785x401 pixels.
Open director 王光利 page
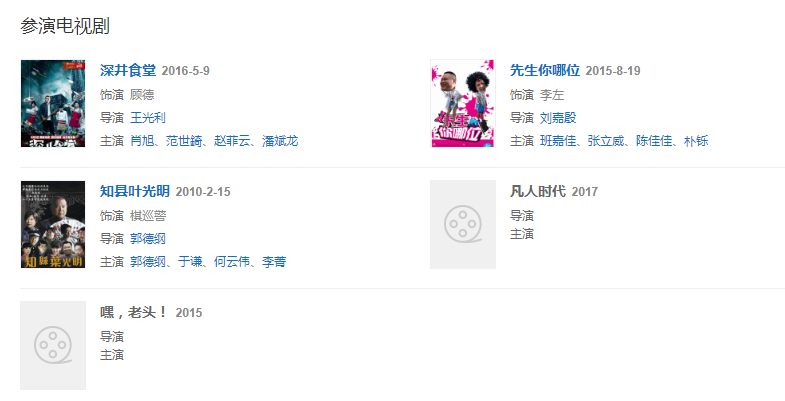[148, 118]
